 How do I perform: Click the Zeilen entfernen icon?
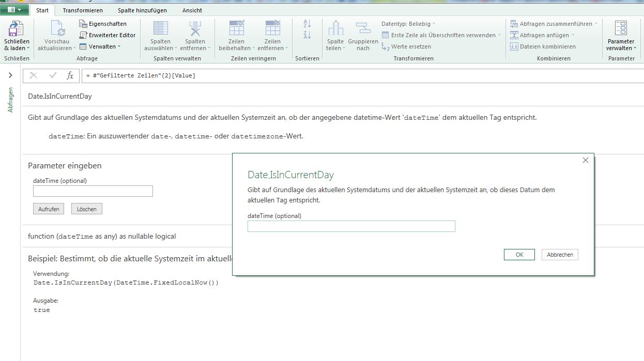click(x=272, y=29)
